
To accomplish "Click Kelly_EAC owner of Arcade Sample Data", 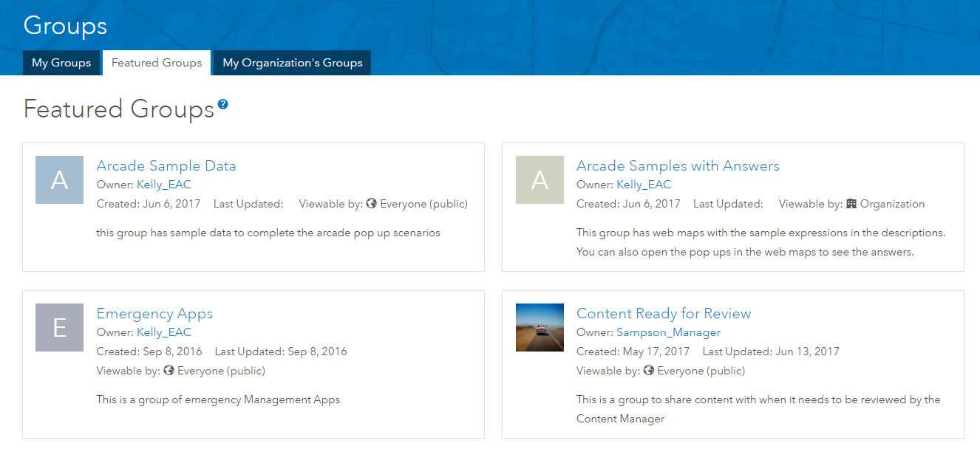I will [x=164, y=185].
